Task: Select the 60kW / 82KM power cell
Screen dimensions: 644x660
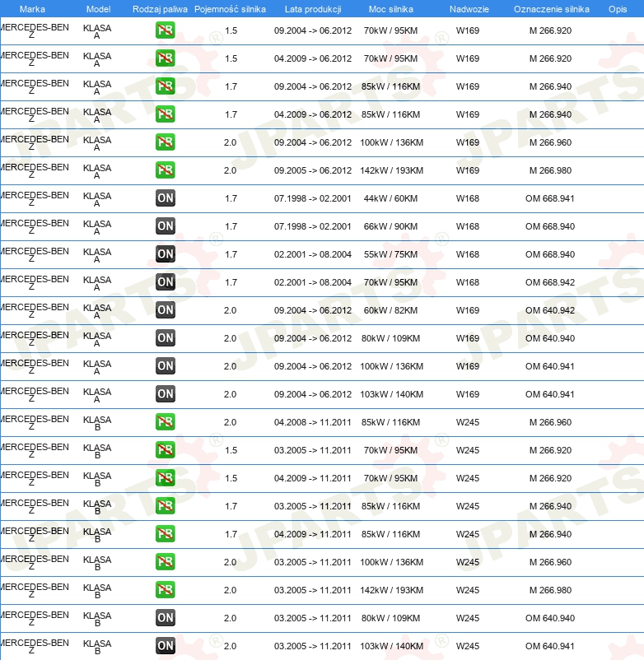Action: (390, 310)
